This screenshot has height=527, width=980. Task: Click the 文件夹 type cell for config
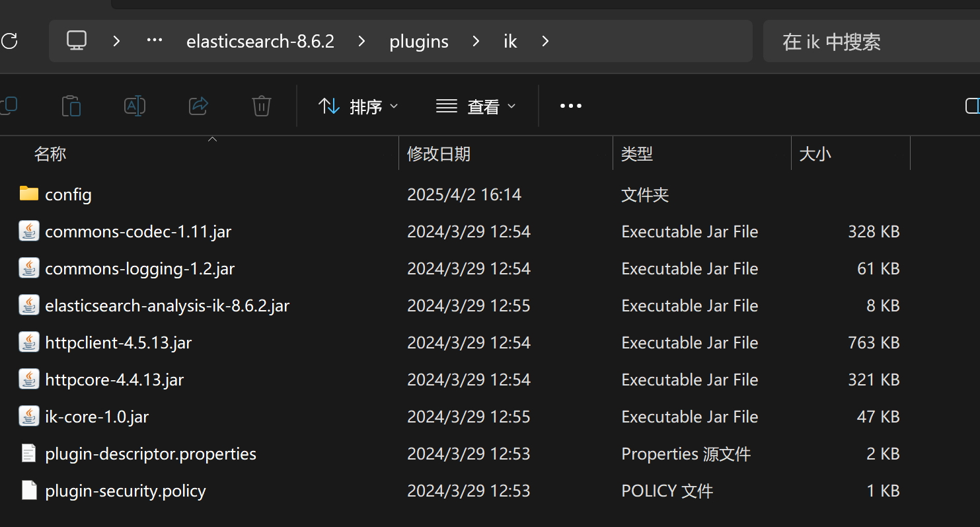645,194
